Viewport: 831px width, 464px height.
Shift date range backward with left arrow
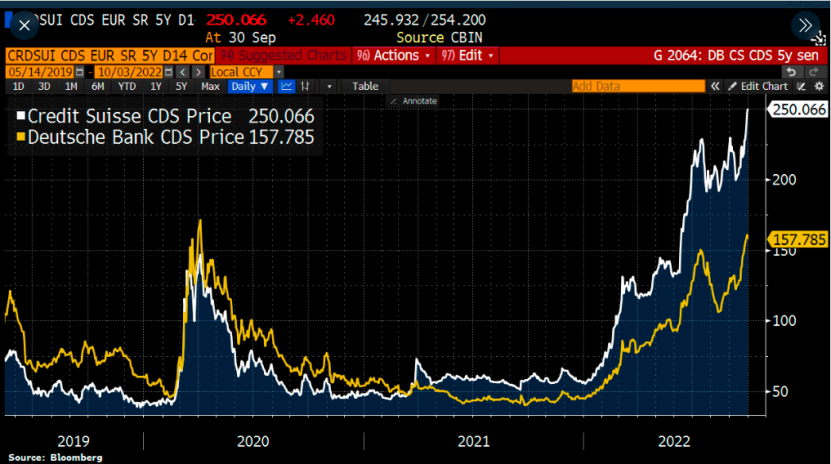tap(183, 72)
